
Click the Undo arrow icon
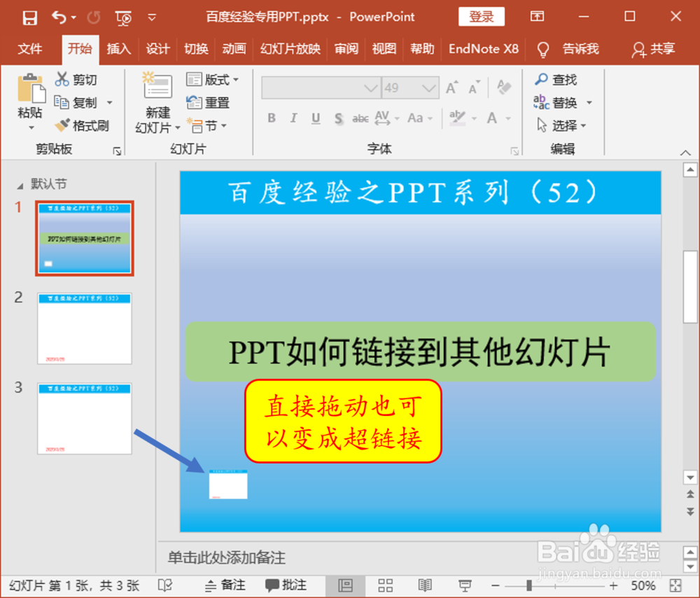coord(59,18)
